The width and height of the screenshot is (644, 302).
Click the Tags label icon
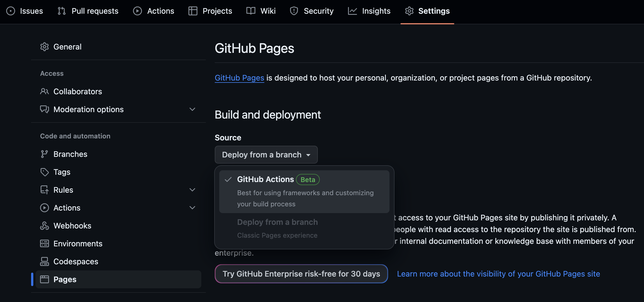coord(45,172)
